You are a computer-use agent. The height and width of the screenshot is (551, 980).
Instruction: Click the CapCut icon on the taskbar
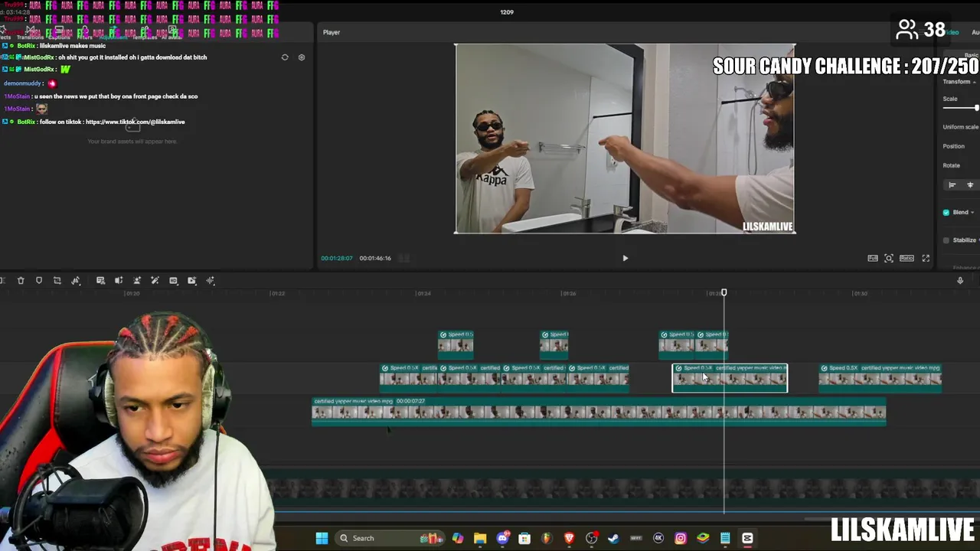[747, 539]
